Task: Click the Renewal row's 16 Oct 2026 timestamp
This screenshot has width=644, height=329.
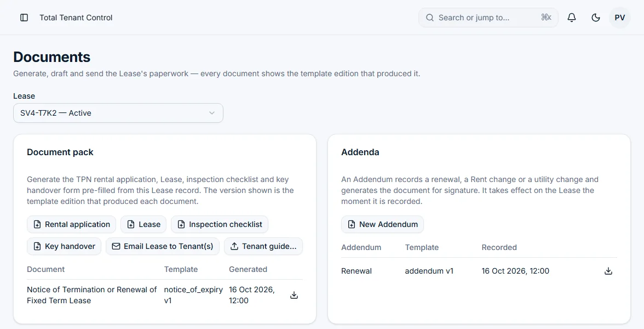Action: point(515,271)
